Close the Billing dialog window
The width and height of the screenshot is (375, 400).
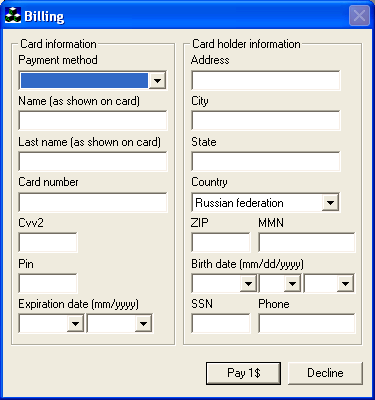click(359, 15)
